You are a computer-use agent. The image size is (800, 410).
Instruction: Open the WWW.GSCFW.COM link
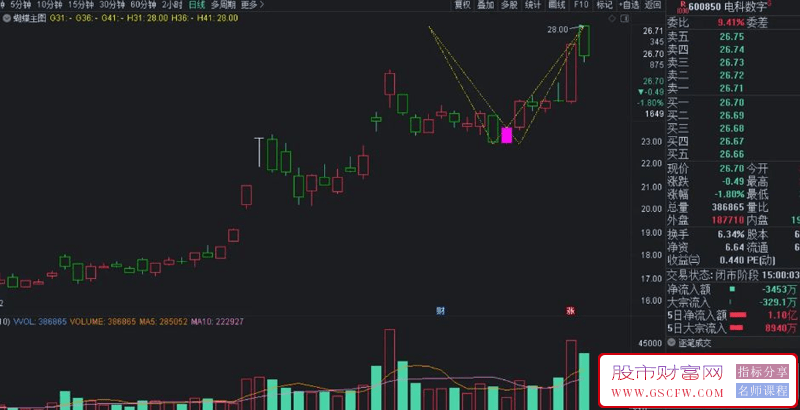pos(668,393)
